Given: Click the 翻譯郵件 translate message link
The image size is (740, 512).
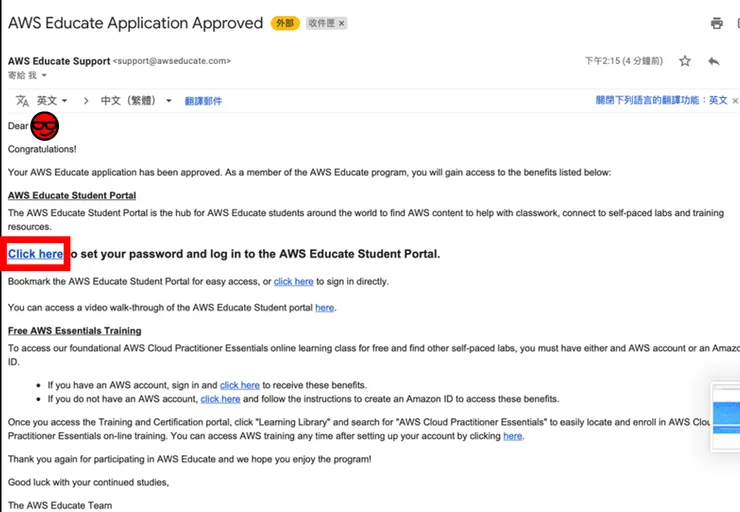Looking at the screenshot, I should (203, 101).
